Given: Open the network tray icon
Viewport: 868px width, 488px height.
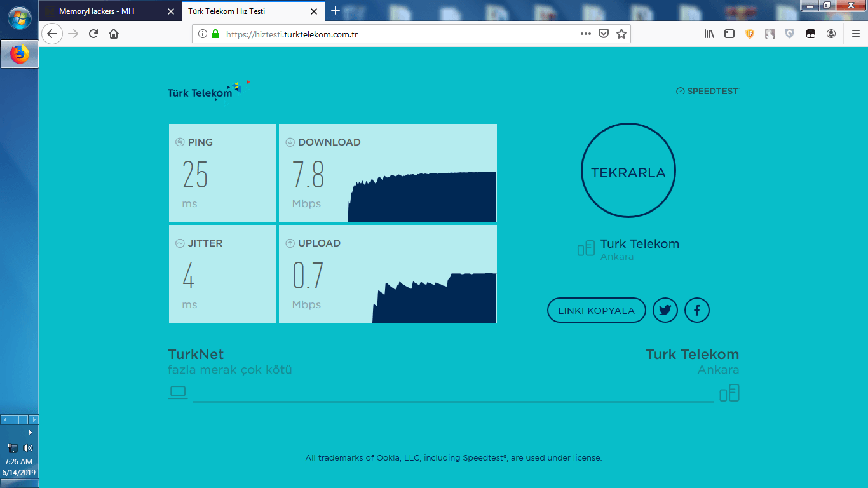Looking at the screenshot, I should click(13, 449).
